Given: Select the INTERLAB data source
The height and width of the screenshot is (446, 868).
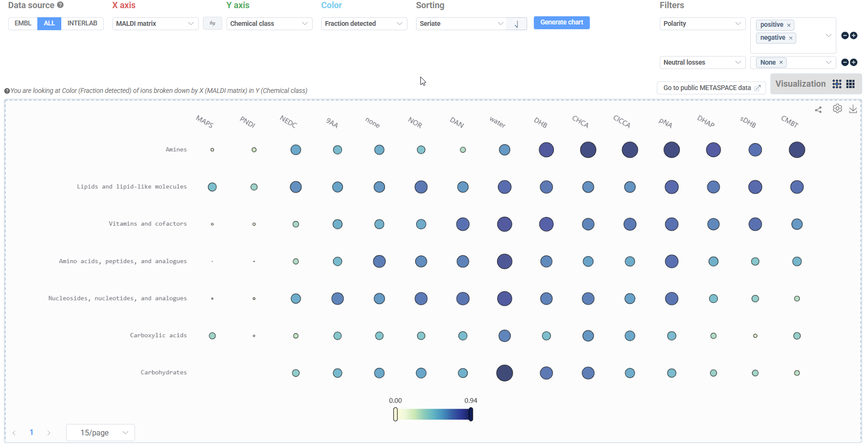Looking at the screenshot, I should pyautogui.click(x=82, y=23).
